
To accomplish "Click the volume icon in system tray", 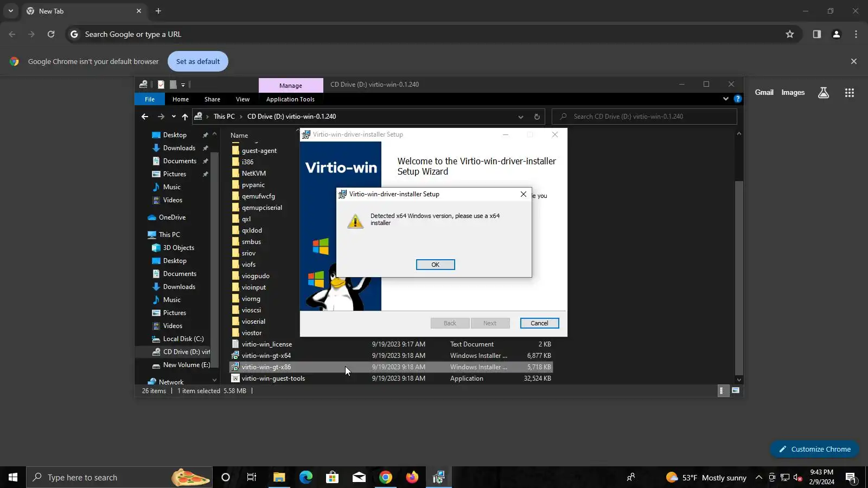I will tap(797, 478).
